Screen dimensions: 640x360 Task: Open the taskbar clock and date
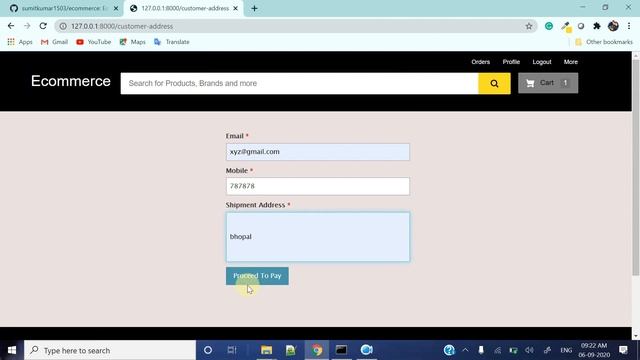coord(594,350)
